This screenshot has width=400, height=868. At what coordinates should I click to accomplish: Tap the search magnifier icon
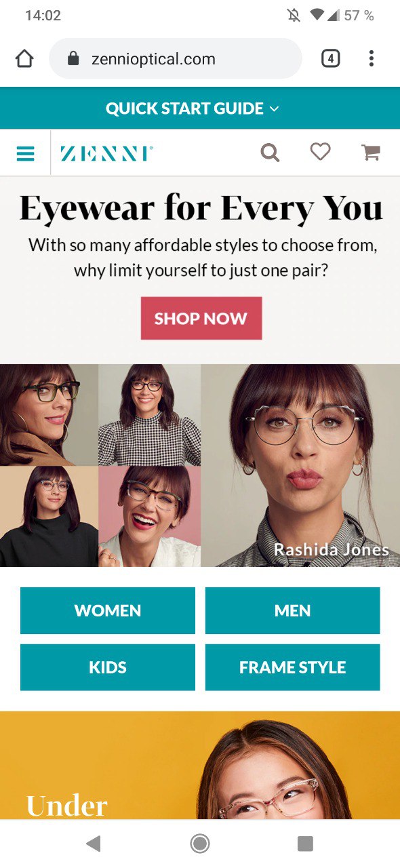coord(270,153)
